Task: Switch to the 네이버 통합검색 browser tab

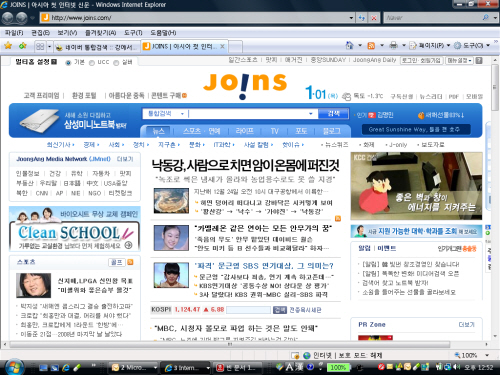Action: tap(97, 47)
